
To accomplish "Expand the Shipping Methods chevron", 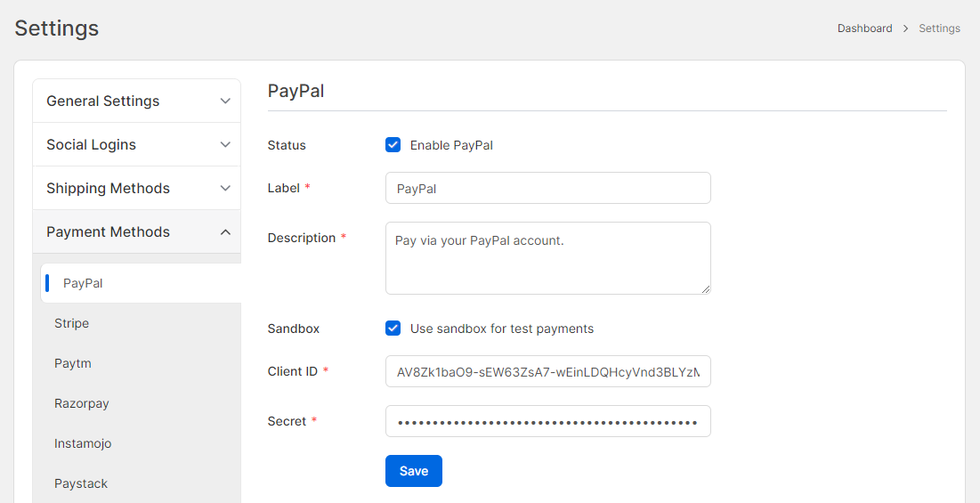I will pos(225,189).
